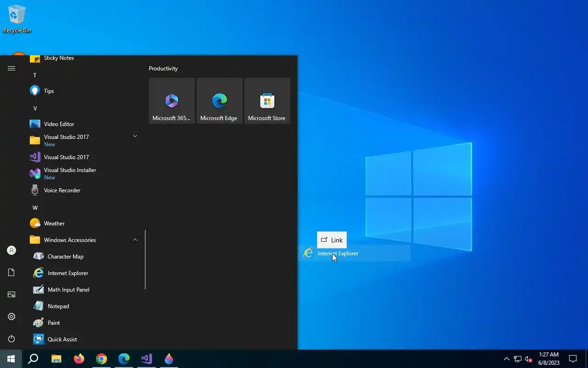This screenshot has height=368, width=588.
Task: Open the droplet-icon app in taskbar
Action: point(169,359)
